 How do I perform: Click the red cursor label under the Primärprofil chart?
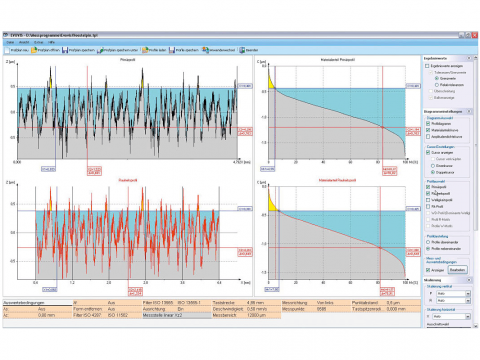click(94, 171)
